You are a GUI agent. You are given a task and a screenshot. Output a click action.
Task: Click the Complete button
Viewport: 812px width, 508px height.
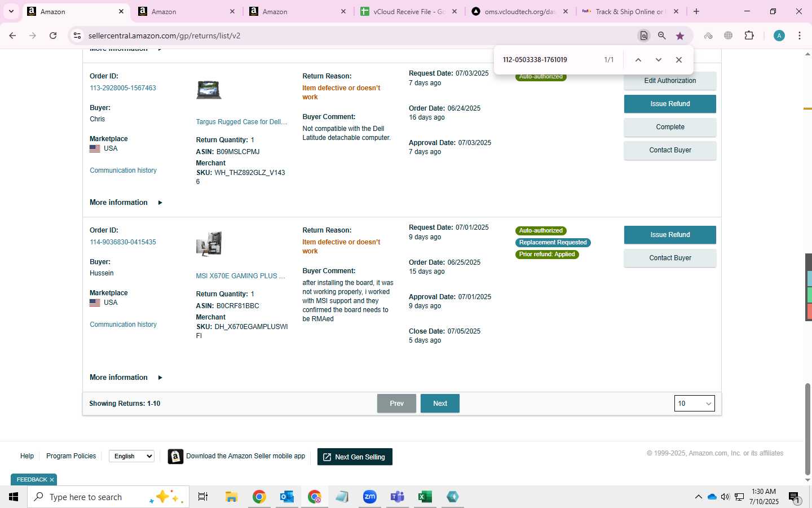pos(670,127)
